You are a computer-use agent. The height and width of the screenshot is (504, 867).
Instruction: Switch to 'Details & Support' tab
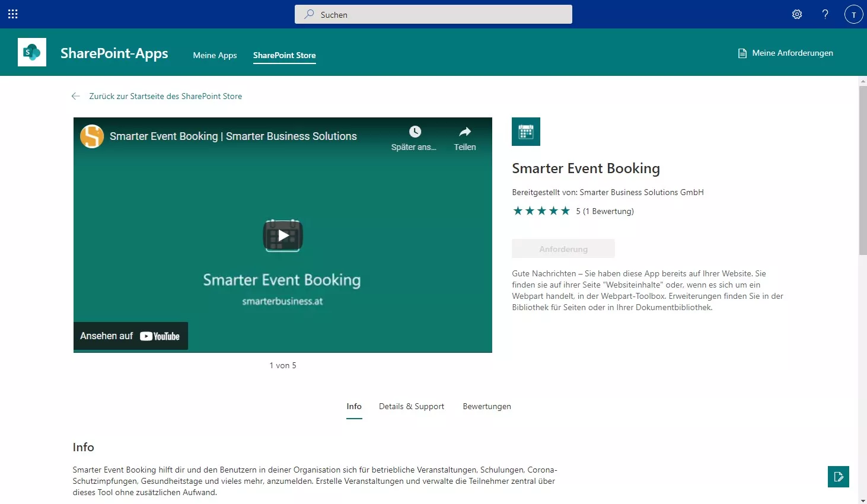(x=411, y=406)
